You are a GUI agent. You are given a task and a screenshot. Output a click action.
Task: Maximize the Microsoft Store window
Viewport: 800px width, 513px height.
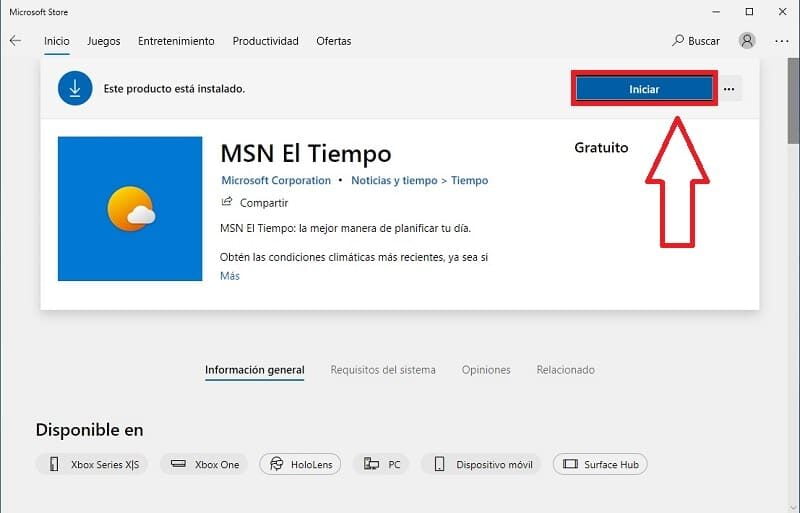click(x=749, y=12)
